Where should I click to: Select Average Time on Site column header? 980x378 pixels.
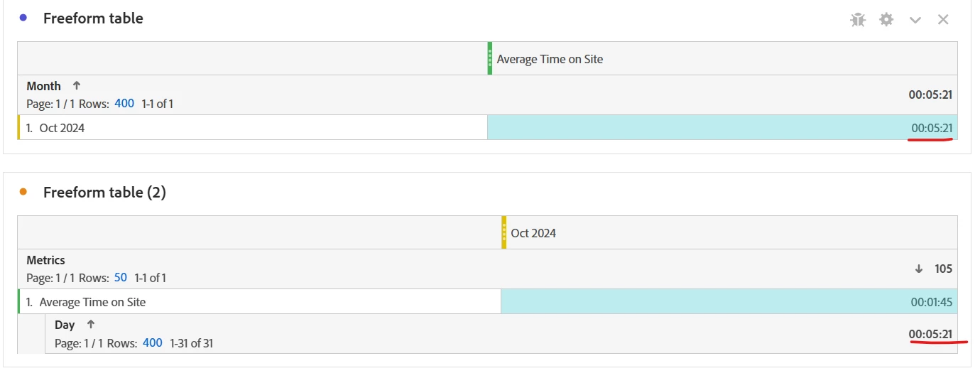click(550, 59)
